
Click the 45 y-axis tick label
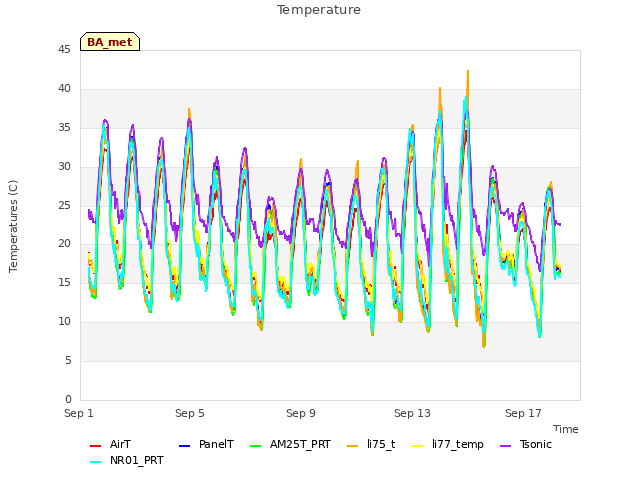point(64,49)
